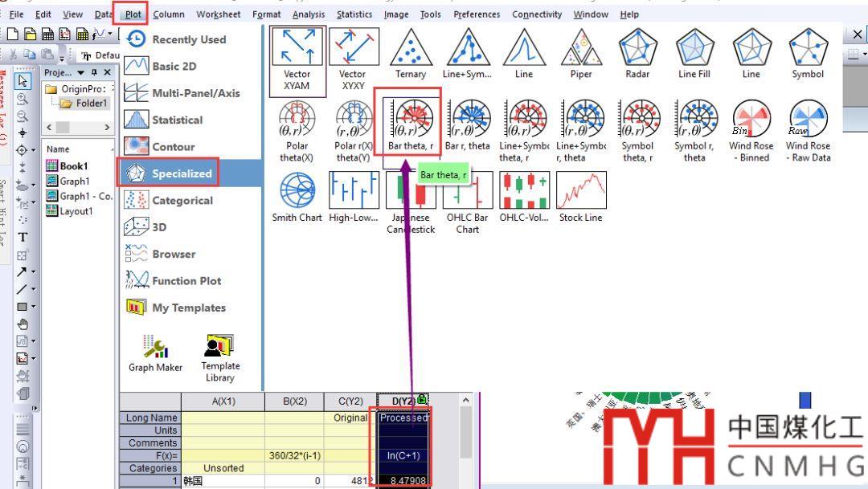Viewport: 868px width, 489px height.
Task: Select the ternary Line plot
Action: coord(524,55)
